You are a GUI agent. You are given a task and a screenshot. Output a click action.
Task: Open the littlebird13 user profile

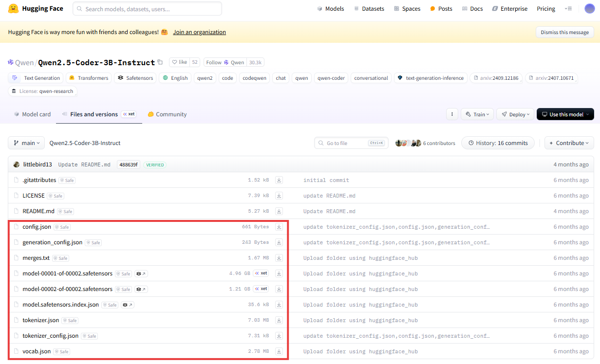[x=37, y=164]
